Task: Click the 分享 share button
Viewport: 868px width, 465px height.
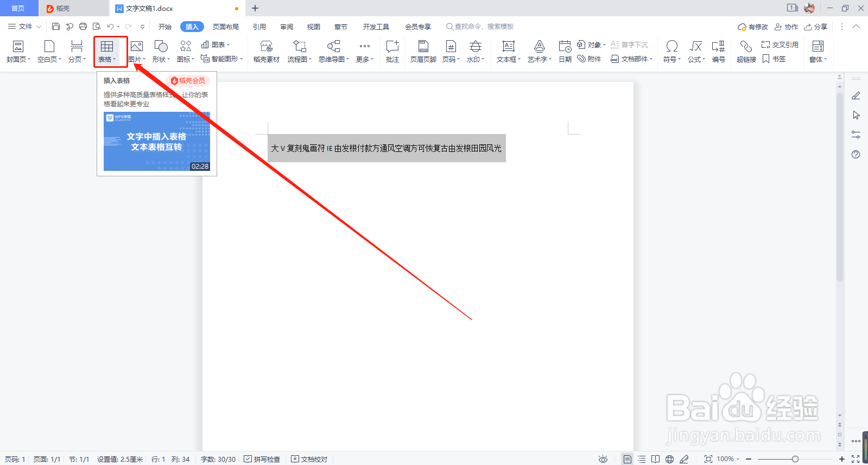Action: (815, 27)
